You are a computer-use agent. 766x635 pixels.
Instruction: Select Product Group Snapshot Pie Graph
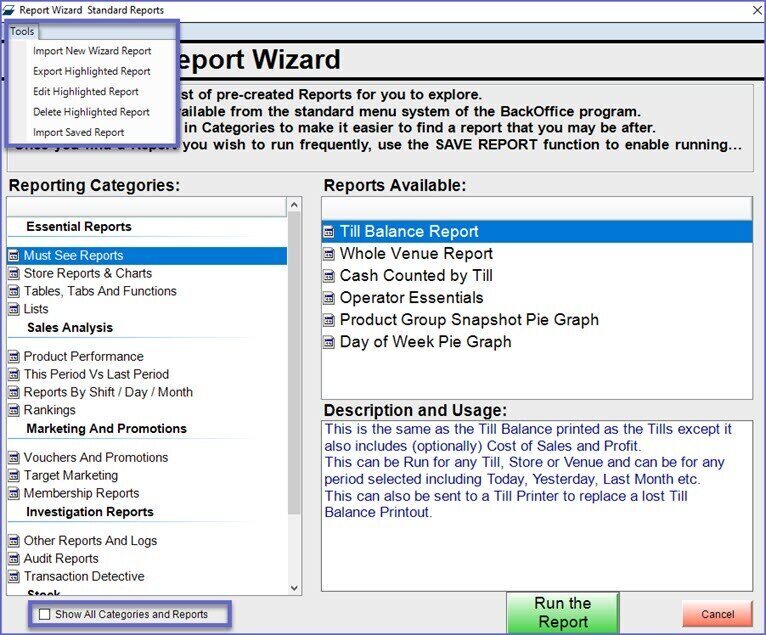coord(469,320)
